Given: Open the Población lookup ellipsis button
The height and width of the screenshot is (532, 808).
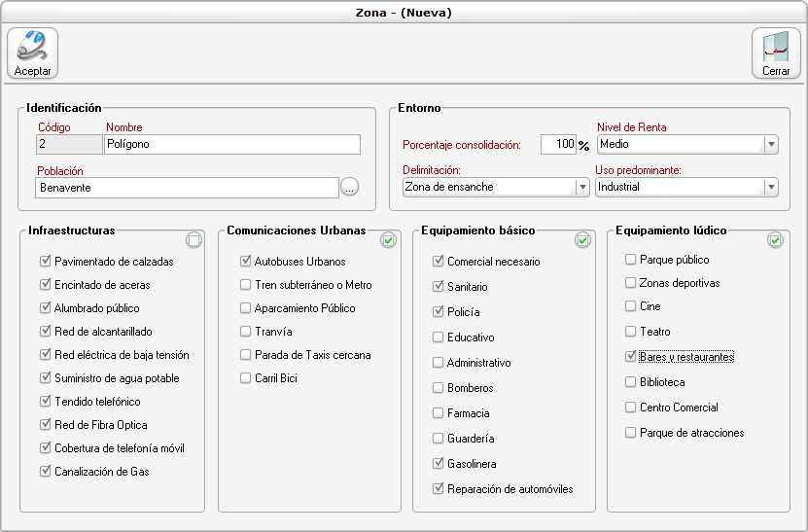Looking at the screenshot, I should (350, 188).
